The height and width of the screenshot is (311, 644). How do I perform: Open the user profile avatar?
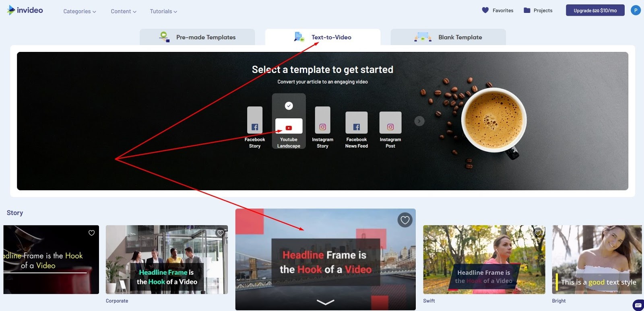tap(636, 10)
